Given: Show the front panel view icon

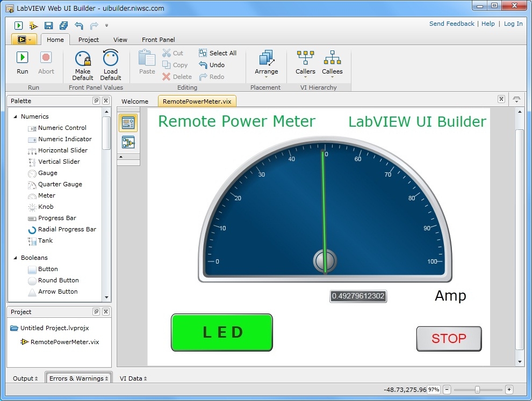Looking at the screenshot, I should pos(128,123).
